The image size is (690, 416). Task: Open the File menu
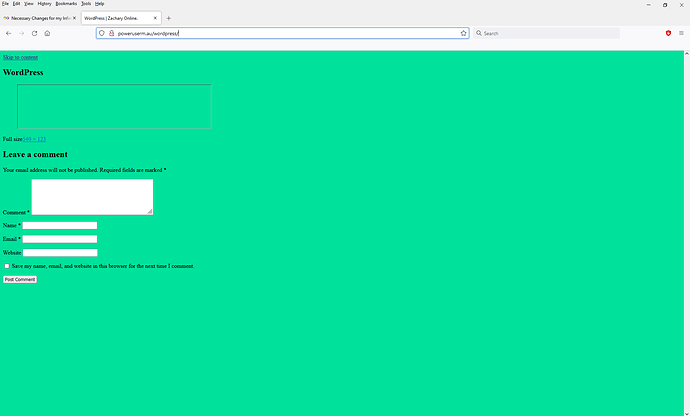coord(5,4)
